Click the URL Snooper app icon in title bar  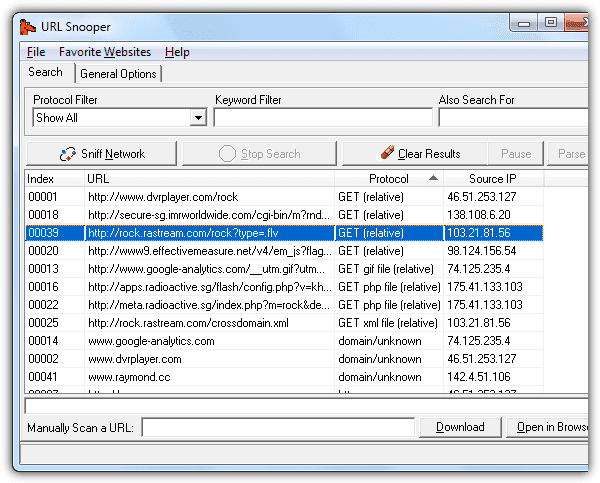[x=28, y=27]
